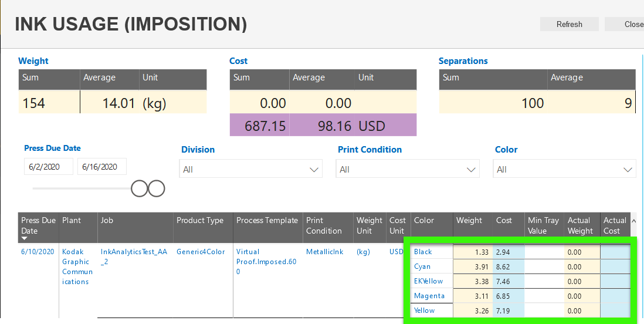Click the sort arrow under Press Due Date
This screenshot has height=324, width=644.
click(24, 238)
